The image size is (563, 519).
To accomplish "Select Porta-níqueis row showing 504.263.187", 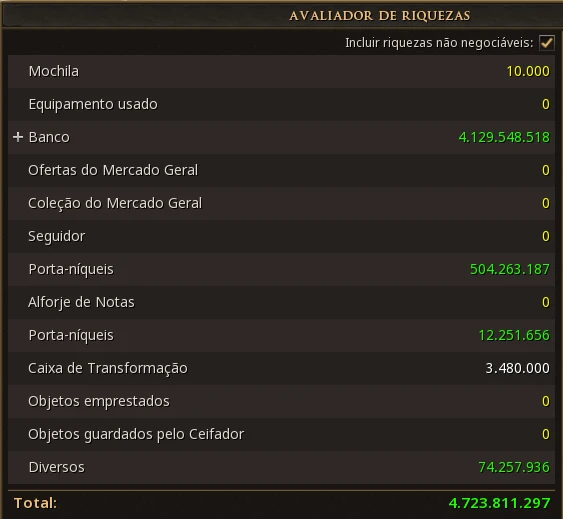I will pos(281,269).
